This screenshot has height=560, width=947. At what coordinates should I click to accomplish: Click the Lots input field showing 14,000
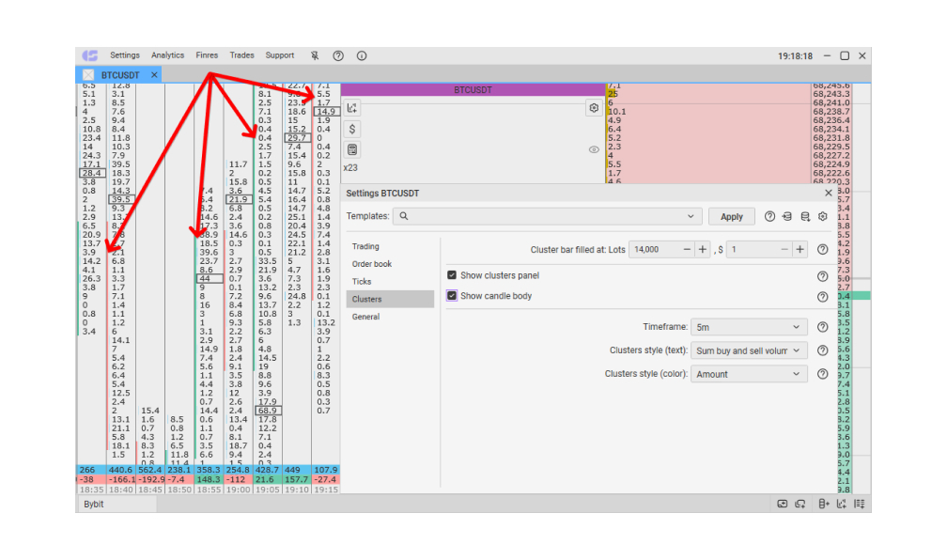pyautogui.click(x=654, y=250)
